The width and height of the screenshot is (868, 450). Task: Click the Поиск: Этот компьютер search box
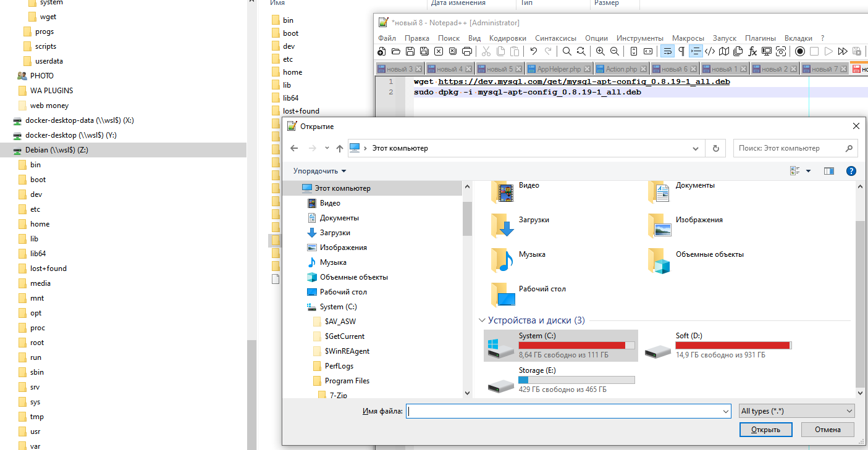796,148
